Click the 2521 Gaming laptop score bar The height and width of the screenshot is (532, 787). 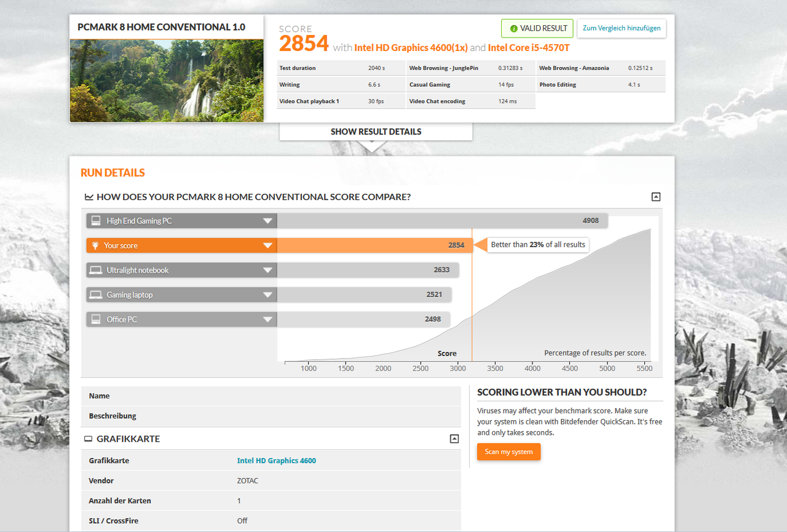364,295
